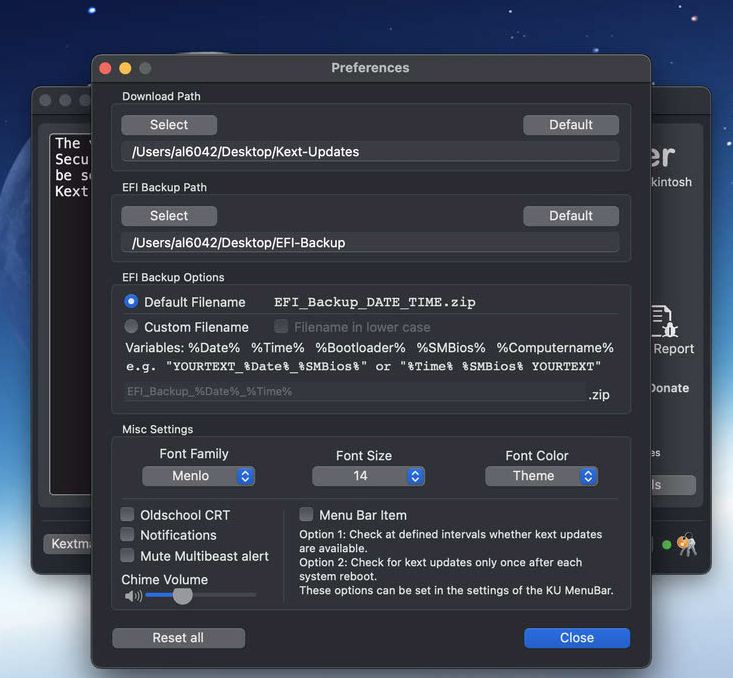The image size is (733, 678).
Task: Click Select button under Download Path
Action: pyautogui.click(x=169, y=125)
